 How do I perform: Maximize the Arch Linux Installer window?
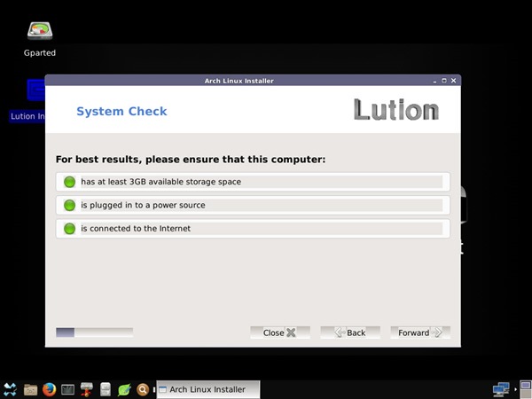point(444,81)
